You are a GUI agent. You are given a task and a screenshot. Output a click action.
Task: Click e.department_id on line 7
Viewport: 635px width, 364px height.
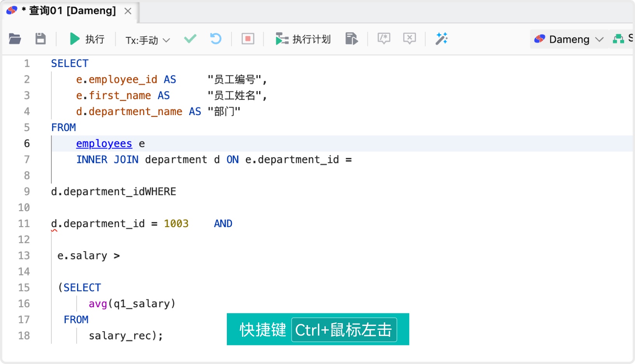click(x=292, y=159)
